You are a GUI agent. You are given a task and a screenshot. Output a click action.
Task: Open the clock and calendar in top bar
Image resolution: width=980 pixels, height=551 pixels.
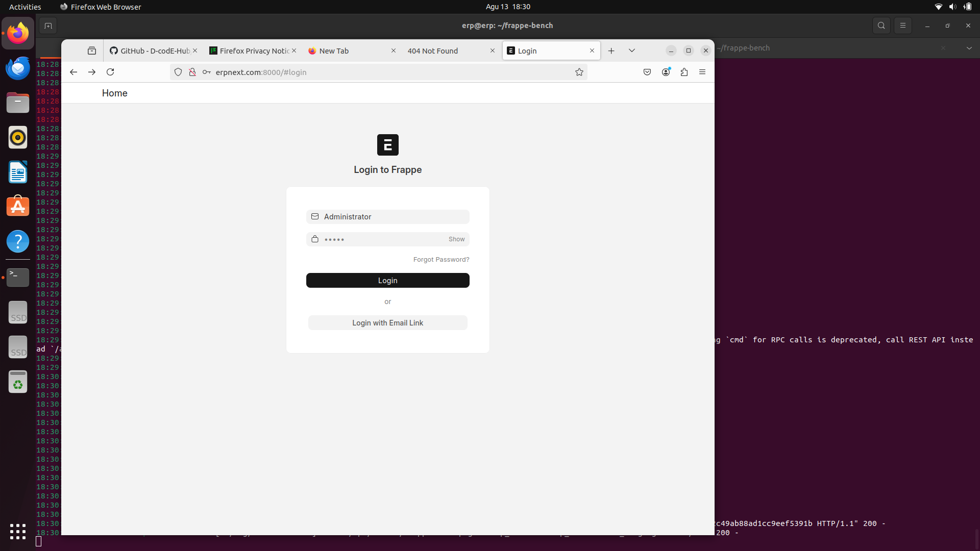(508, 7)
